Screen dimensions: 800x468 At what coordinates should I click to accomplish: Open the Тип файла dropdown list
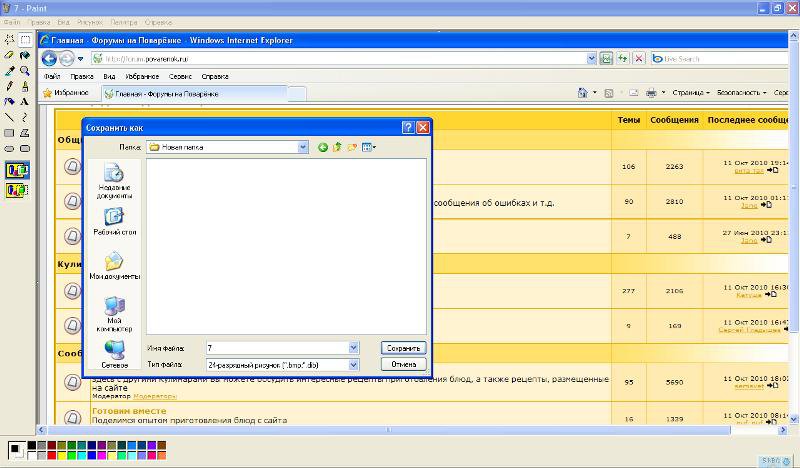353,365
